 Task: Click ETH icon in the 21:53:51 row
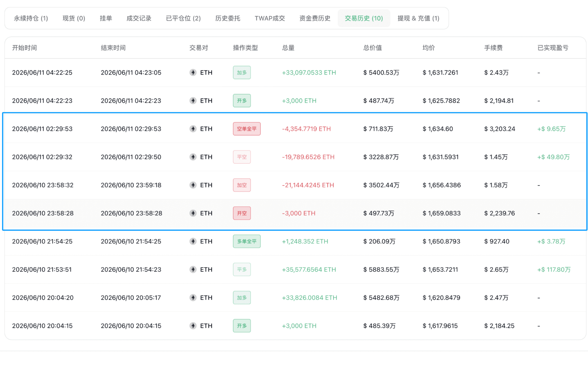193,269
